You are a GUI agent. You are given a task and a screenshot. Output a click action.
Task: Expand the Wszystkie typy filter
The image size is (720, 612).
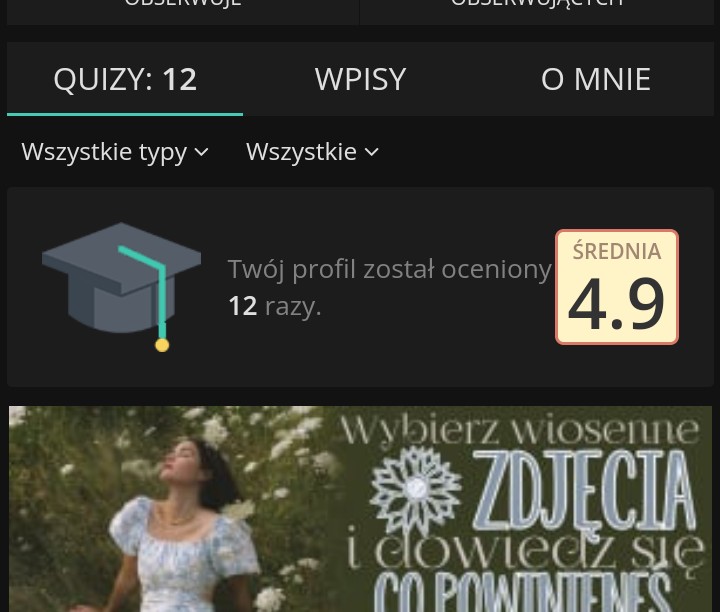tap(115, 152)
